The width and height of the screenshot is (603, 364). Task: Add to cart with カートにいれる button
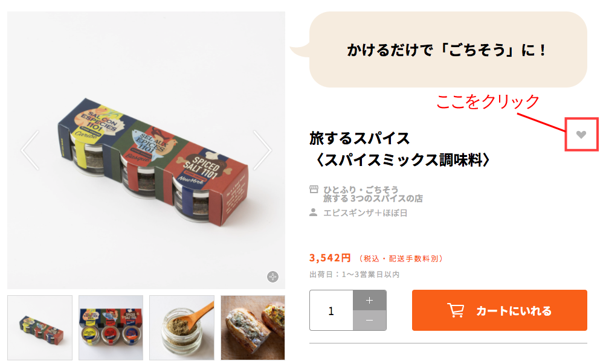tap(500, 310)
